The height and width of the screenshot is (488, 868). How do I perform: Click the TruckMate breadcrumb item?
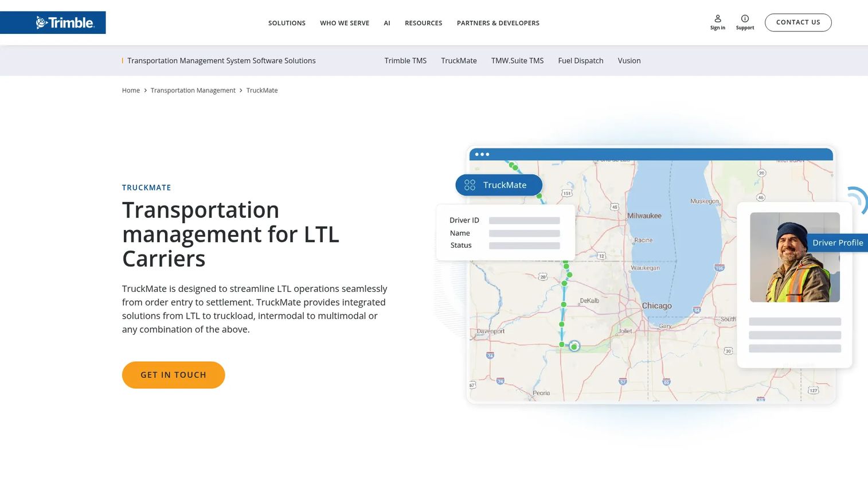pos(262,91)
